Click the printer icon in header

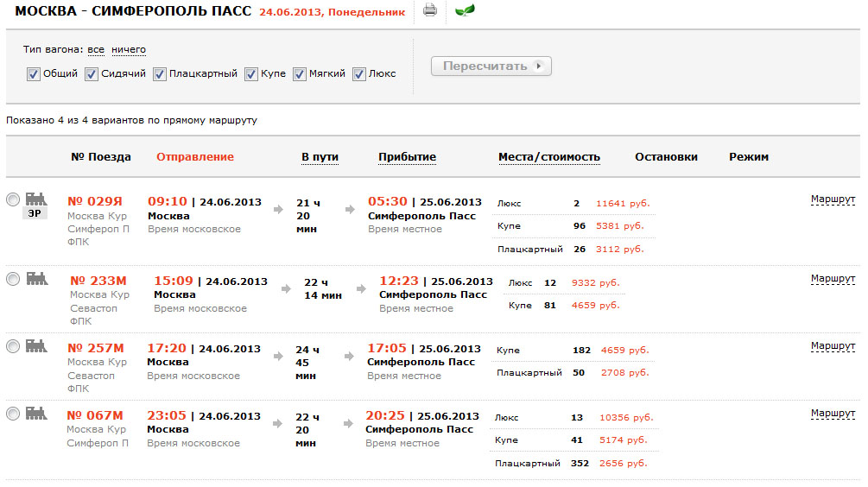coord(430,11)
